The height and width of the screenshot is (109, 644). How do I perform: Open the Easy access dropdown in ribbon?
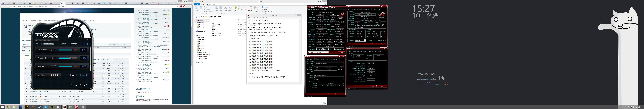243,9
